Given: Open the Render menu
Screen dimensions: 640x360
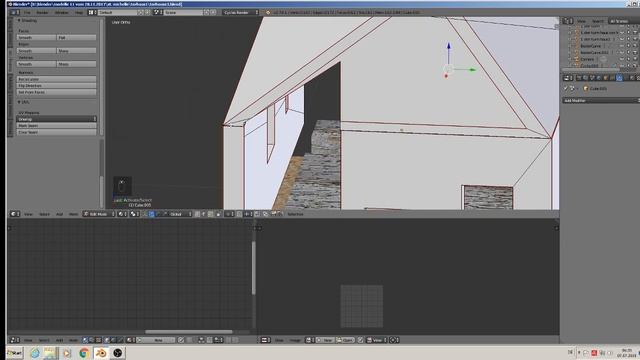Looking at the screenshot, I should (42, 12).
